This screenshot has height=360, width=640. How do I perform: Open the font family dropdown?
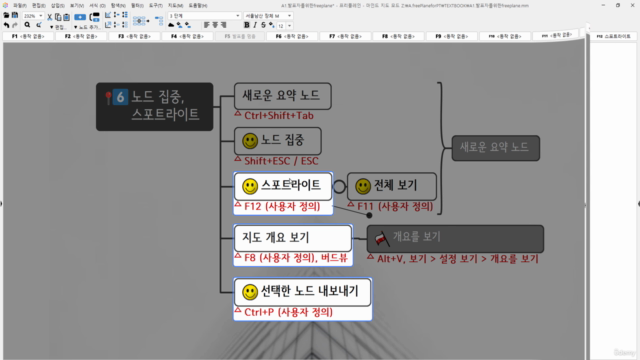(268, 16)
